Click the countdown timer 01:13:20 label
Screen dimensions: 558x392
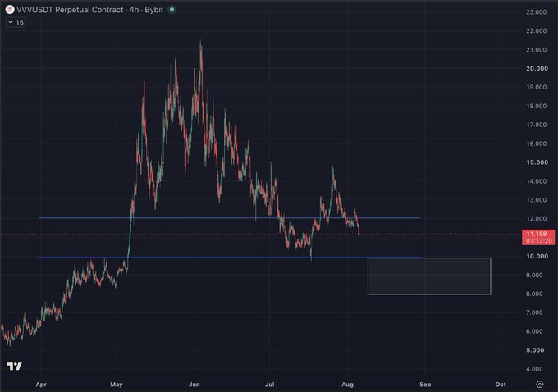(x=539, y=241)
